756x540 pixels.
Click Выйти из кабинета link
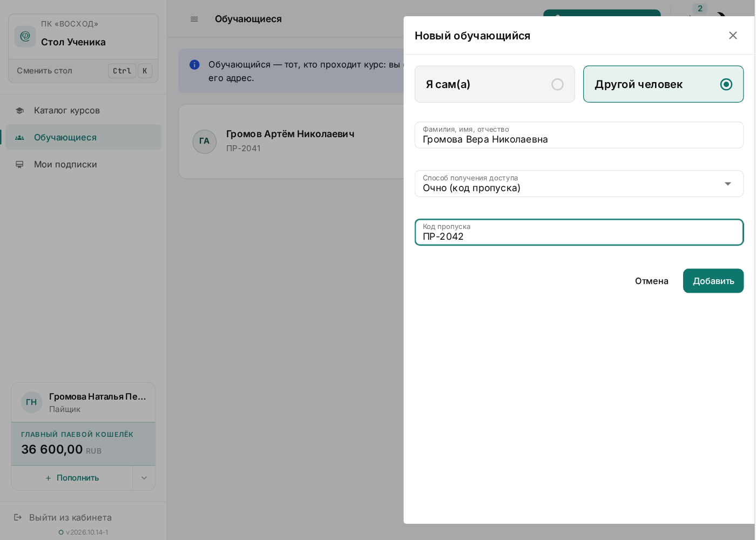(x=70, y=517)
